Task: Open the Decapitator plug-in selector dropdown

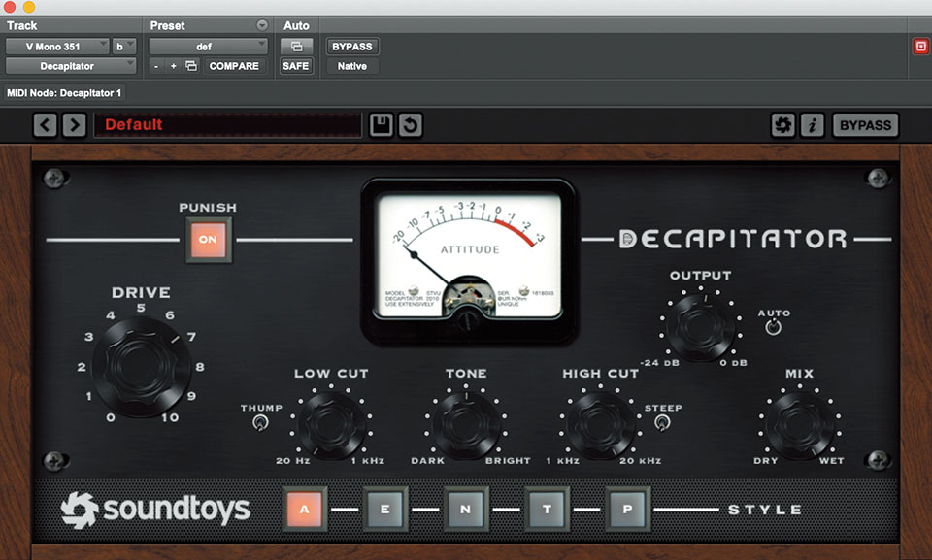Action: pos(71,66)
